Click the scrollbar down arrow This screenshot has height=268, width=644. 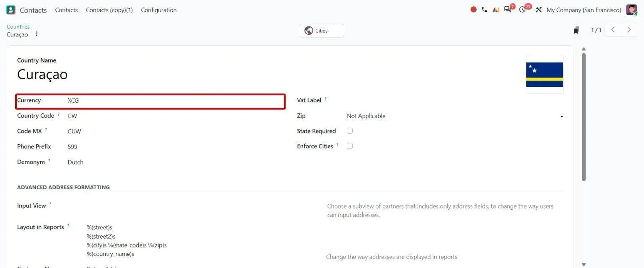point(584,264)
